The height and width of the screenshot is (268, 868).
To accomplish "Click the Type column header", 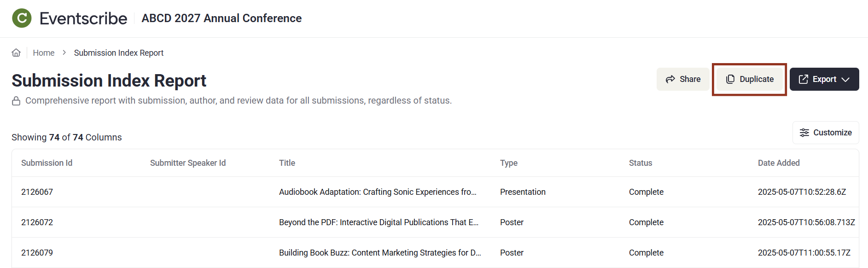I will coord(509,163).
